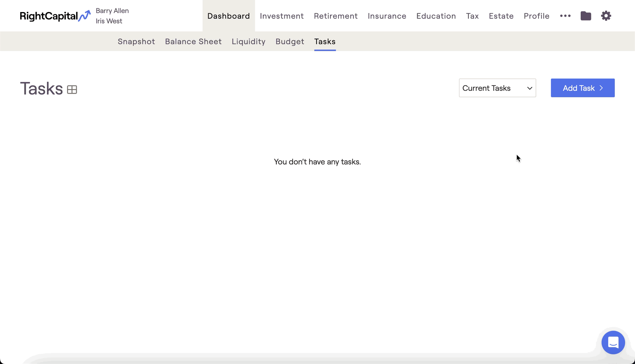This screenshot has height=364, width=635.
Task: Select the Estate menu item
Action: pyautogui.click(x=501, y=16)
